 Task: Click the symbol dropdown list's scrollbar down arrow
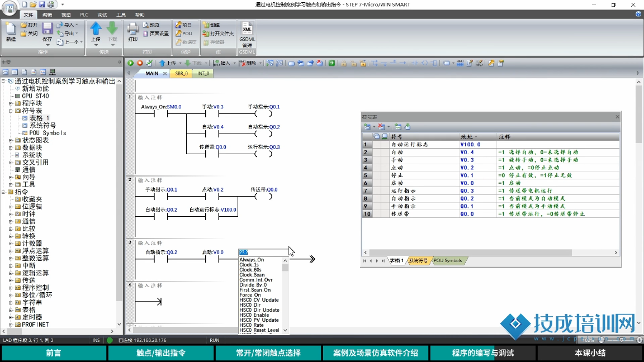coord(285,330)
